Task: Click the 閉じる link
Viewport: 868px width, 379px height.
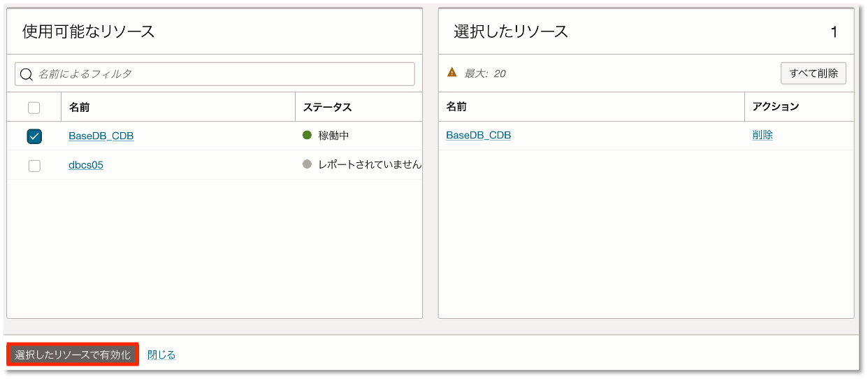Action: [161, 355]
